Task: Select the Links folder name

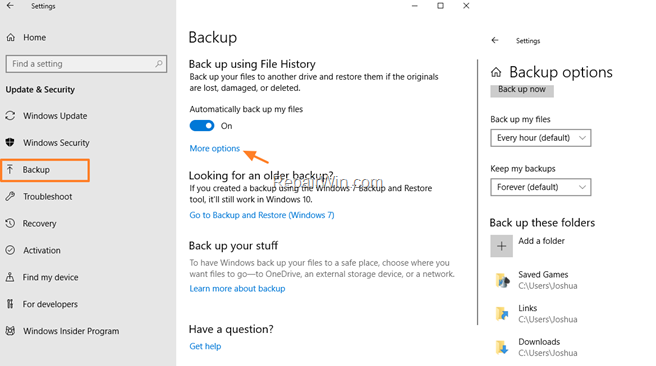Action: point(528,308)
